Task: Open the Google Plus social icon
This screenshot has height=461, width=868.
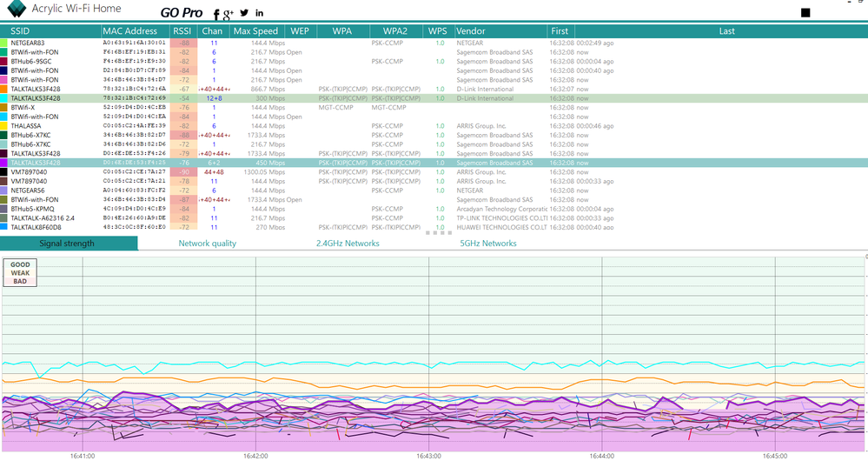Action: 229,14
